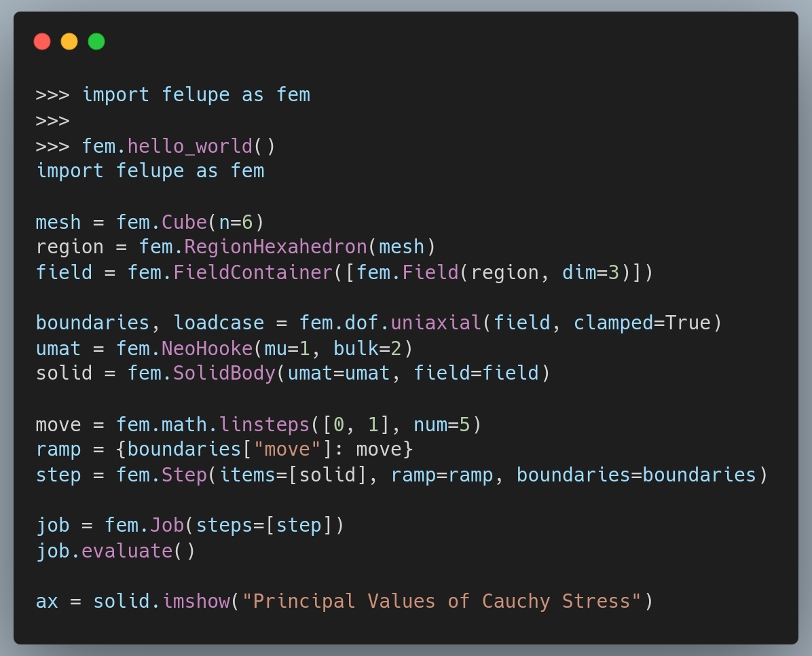Click "linsteps" in the move line
Screen dimensions: 812x656
click(x=264, y=425)
